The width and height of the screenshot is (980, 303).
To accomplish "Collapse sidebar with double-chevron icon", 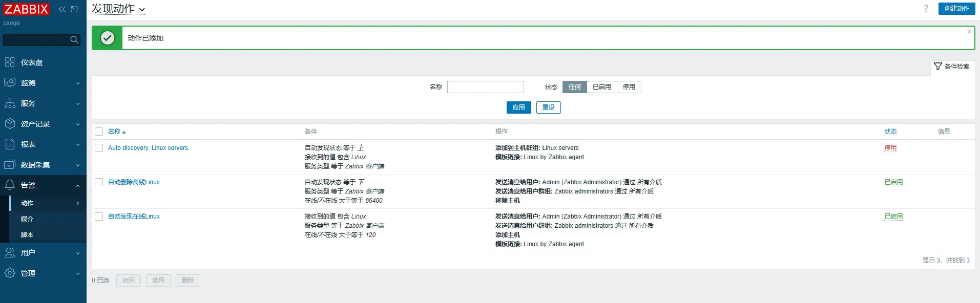I will tap(62, 9).
